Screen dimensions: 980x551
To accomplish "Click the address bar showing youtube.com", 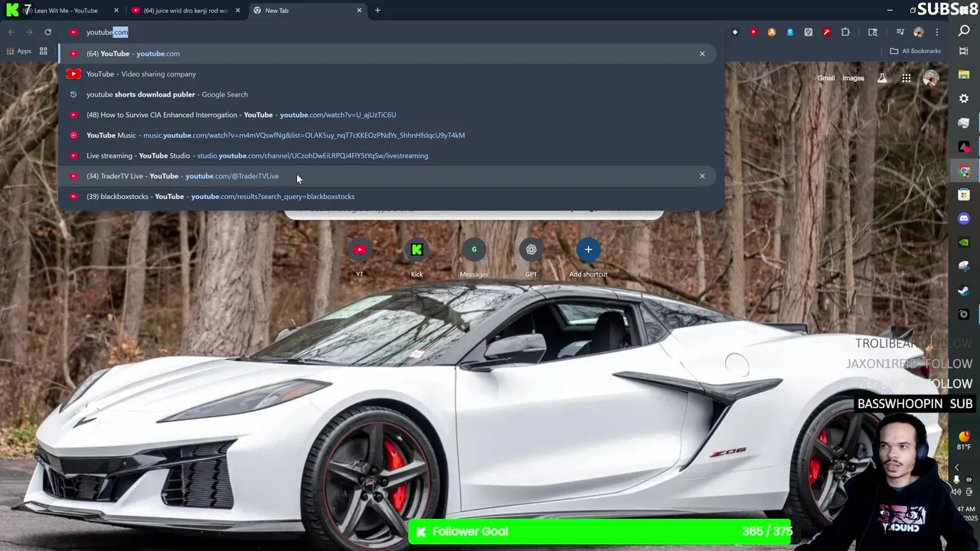I will click(x=390, y=32).
